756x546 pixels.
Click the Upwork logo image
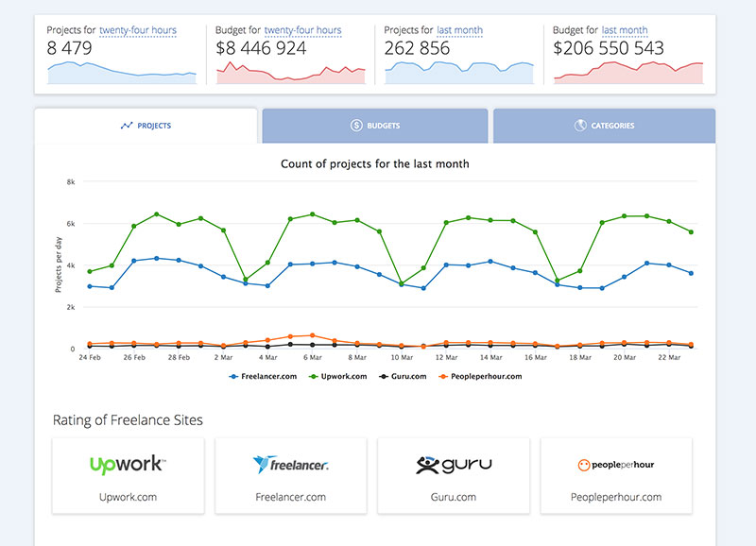(x=128, y=464)
